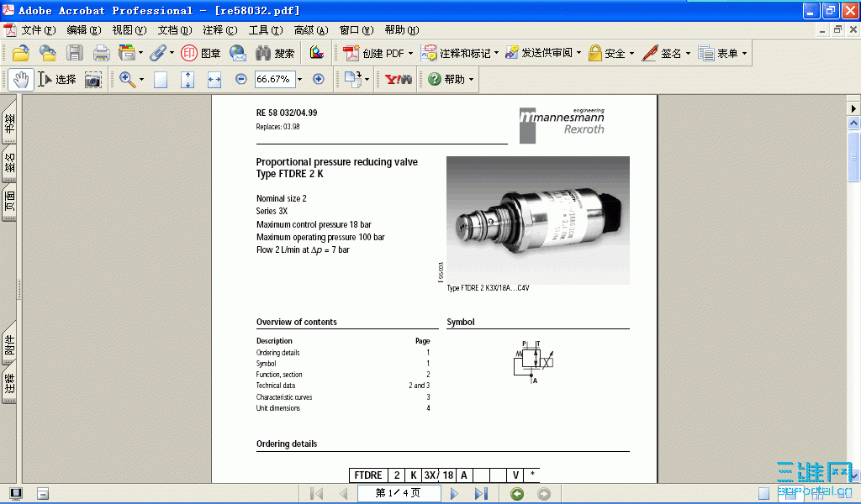This screenshot has height=504, width=861.
Task: Expand the paperclip attach dropdown arrow
Action: tap(172, 53)
